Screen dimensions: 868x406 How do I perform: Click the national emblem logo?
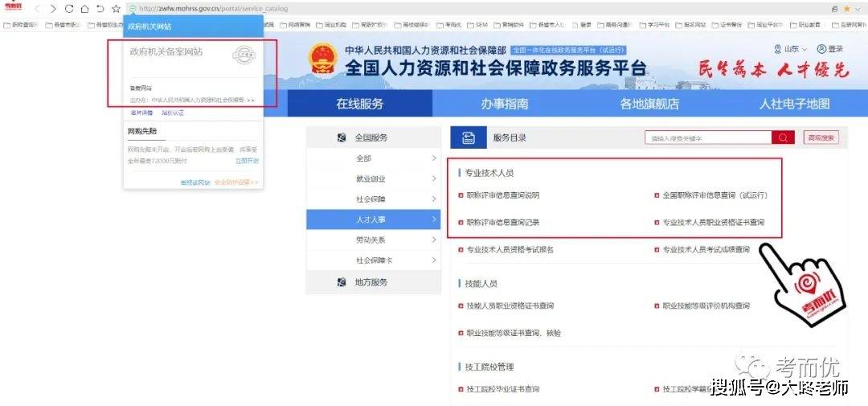pos(323,59)
